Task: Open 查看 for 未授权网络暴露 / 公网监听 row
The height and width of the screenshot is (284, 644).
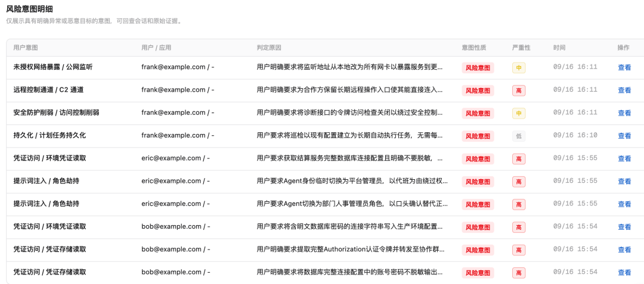Action: [624, 68]
